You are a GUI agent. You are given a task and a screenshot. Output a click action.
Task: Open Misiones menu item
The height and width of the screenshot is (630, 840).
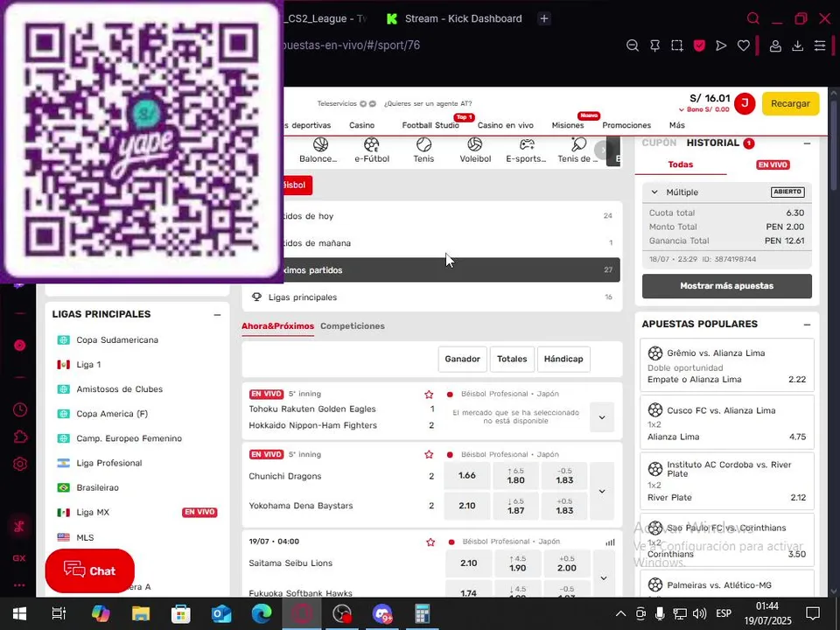[567, 125]
